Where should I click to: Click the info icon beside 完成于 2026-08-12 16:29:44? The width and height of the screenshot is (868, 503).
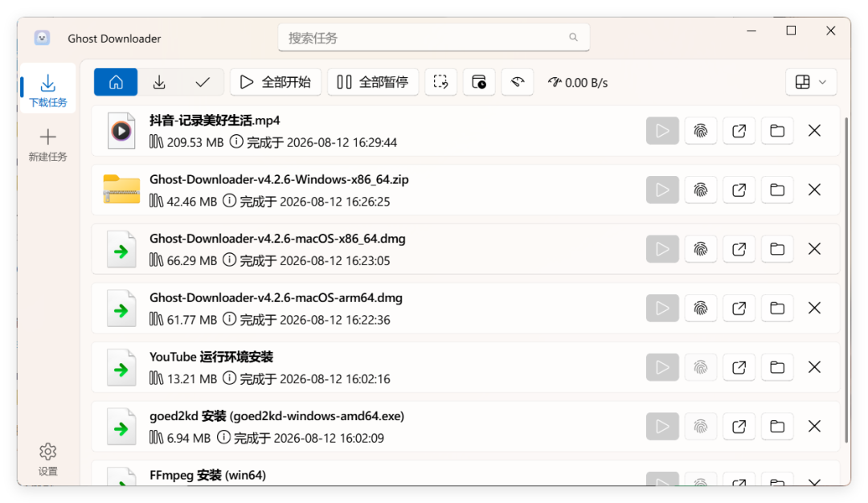(236, 141)
